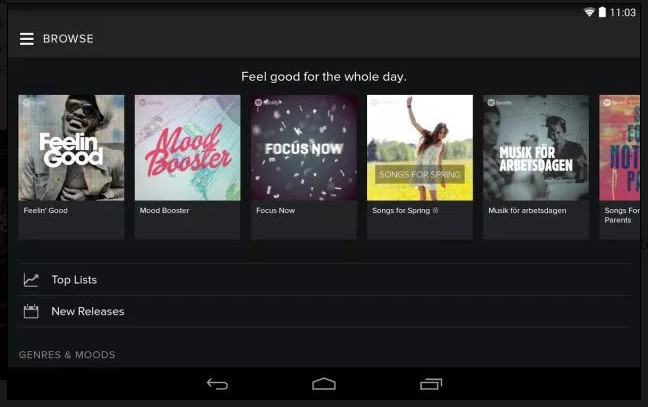Tap the Mood Booster caption text

[164, 210]
